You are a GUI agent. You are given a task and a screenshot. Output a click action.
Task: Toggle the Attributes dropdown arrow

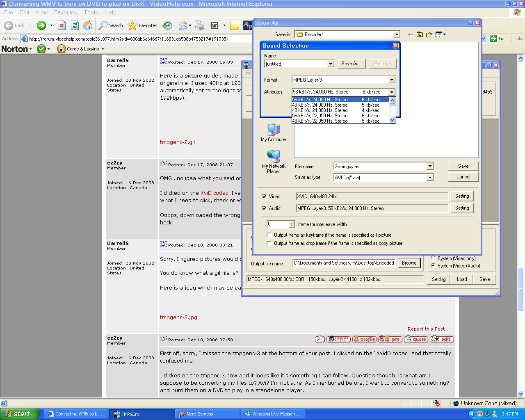pyautogui.click(x=392, y=92)
